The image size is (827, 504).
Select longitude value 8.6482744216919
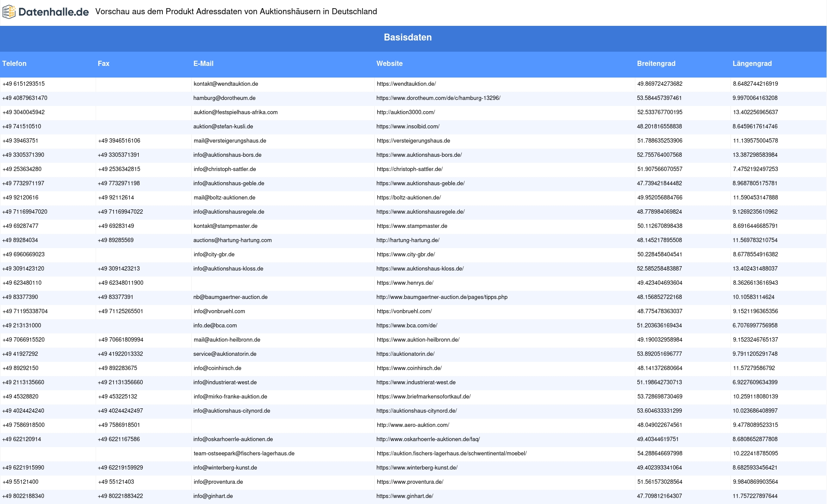pyautogui.click(x=755, y=84)
